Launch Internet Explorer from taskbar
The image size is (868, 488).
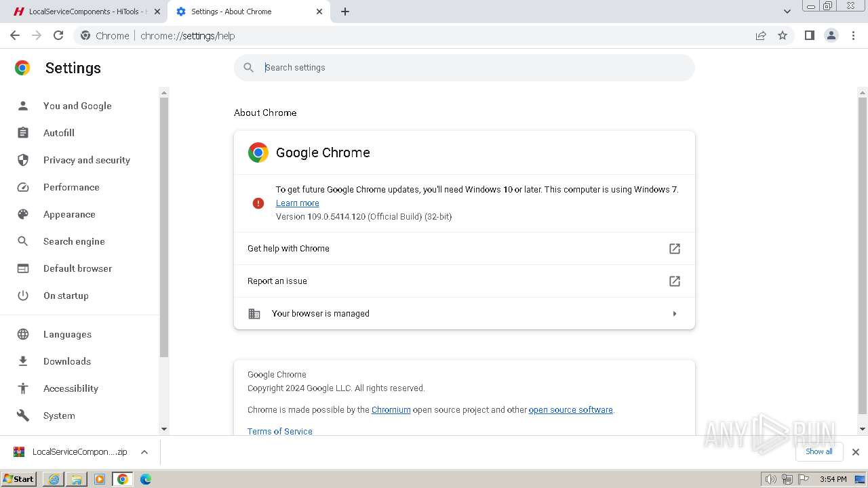pyautogui.click(x=54, y=479)
